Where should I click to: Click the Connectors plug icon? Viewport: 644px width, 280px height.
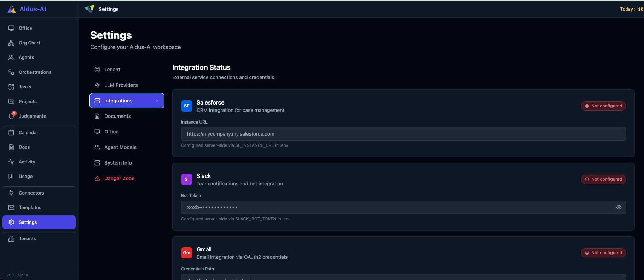pos(11,193)
